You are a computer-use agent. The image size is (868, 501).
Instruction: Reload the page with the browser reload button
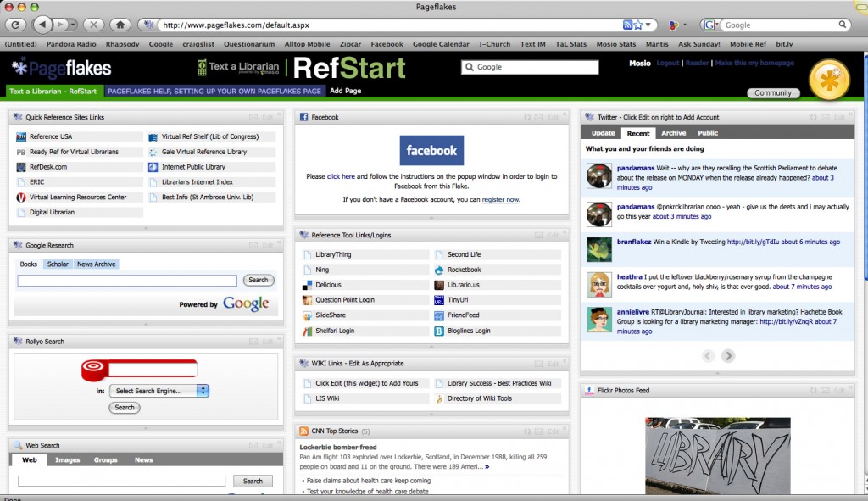(x=15, y=25)
